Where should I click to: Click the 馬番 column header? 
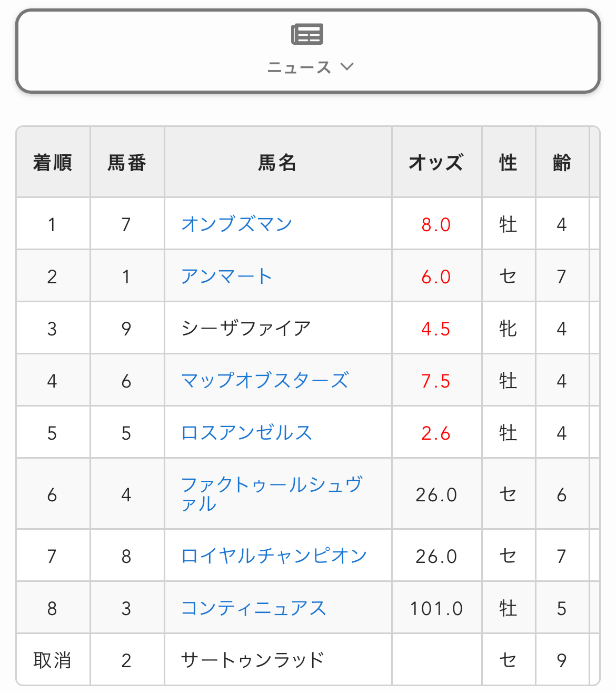[127, 163]
